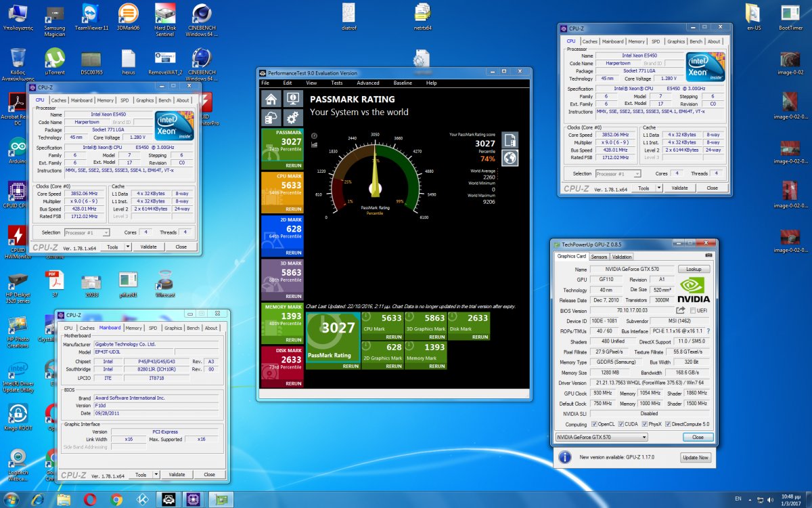The image size is (812, 508).
Task: Open Internet Explorer from the taskbar
Action: [x=37, y=499]
